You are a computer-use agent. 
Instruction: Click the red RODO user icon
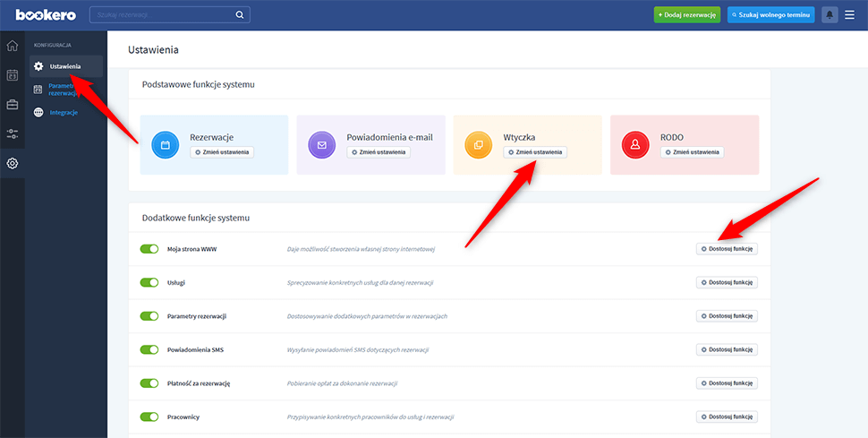[x=635, y=145]
